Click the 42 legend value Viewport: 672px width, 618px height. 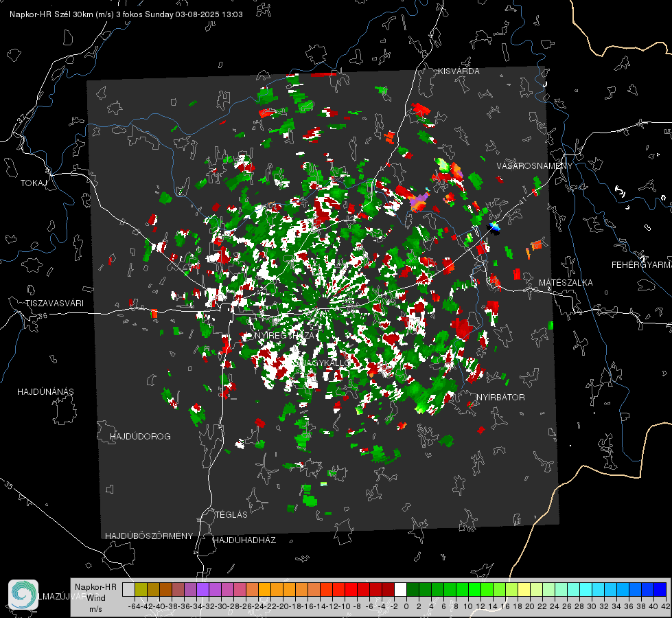pyautogui.click(x=666, y=606)
